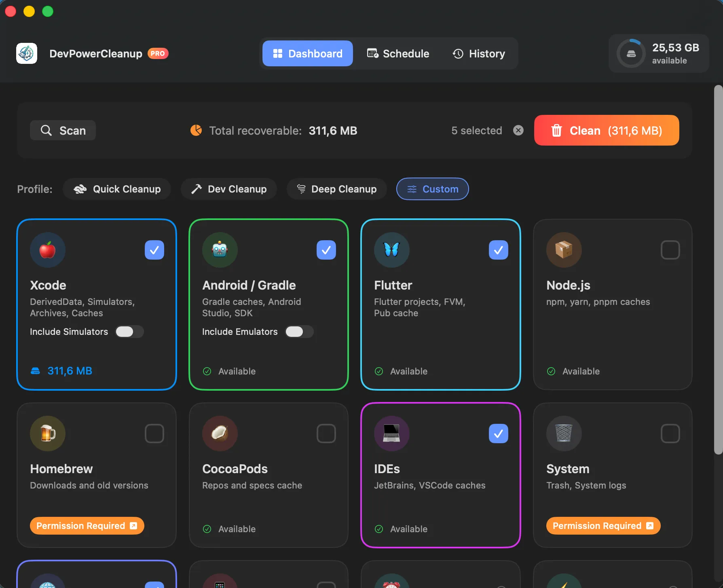Click the DevPowerCleanup app logo icon

(26, 53)
